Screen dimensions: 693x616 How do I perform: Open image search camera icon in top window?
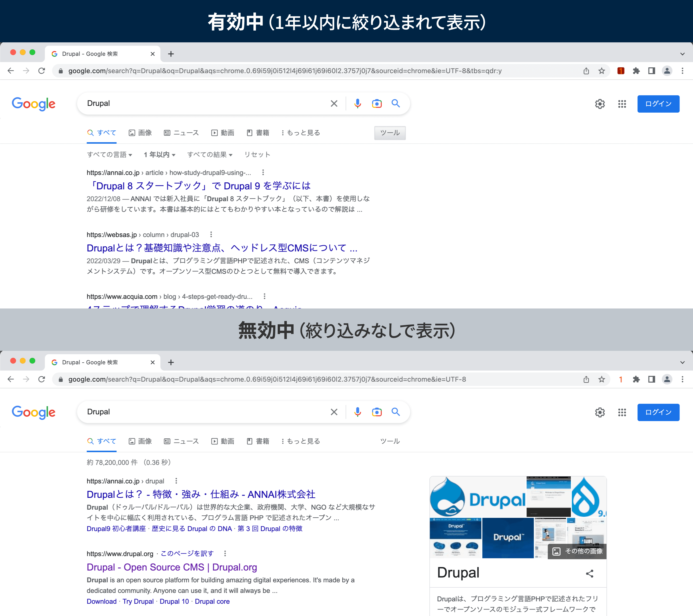tap(377, 103)
